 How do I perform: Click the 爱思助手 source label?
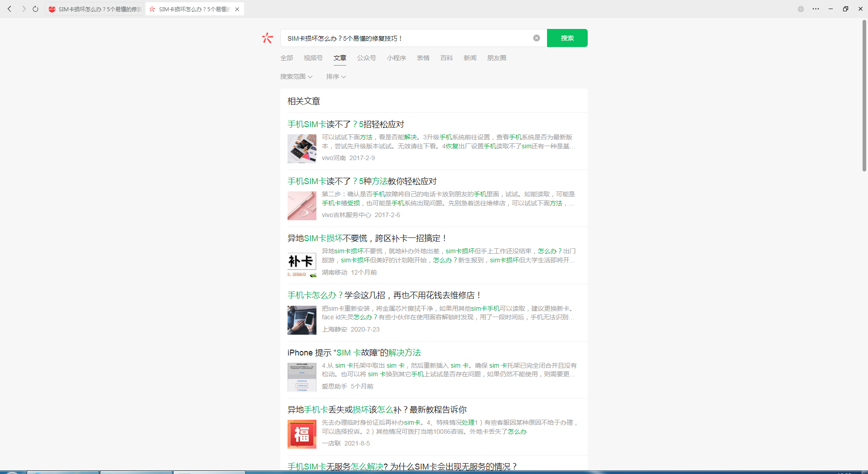(335, 386)
